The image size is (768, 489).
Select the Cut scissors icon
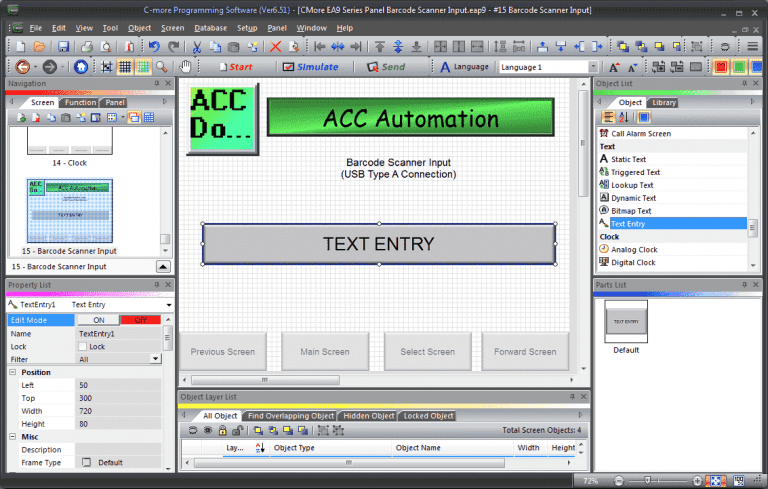pos(199,47)
